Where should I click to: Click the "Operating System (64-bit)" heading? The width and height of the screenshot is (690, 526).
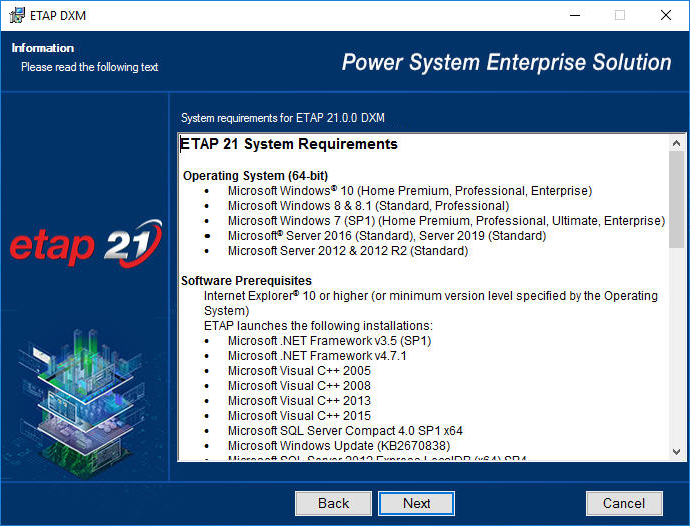tap(255, 176)
